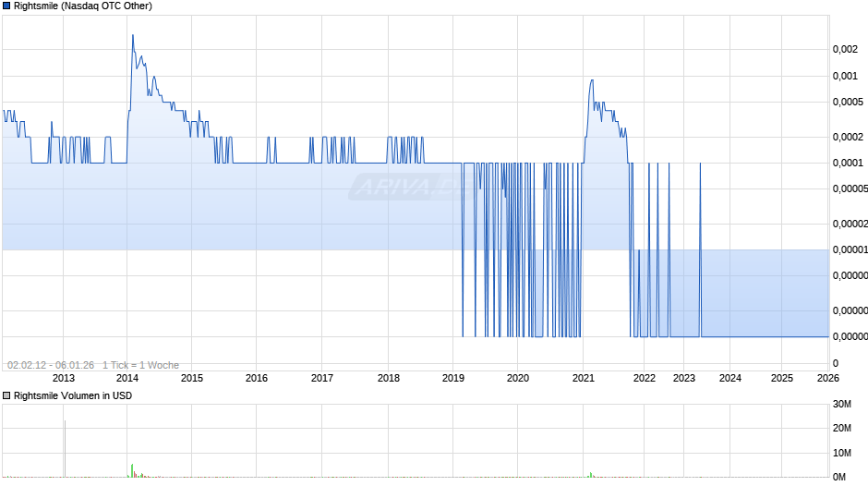This screenshot has width=868, height=486.
Task: Click the blue Rightsmile price legend square
Action: tap(6, 6)
